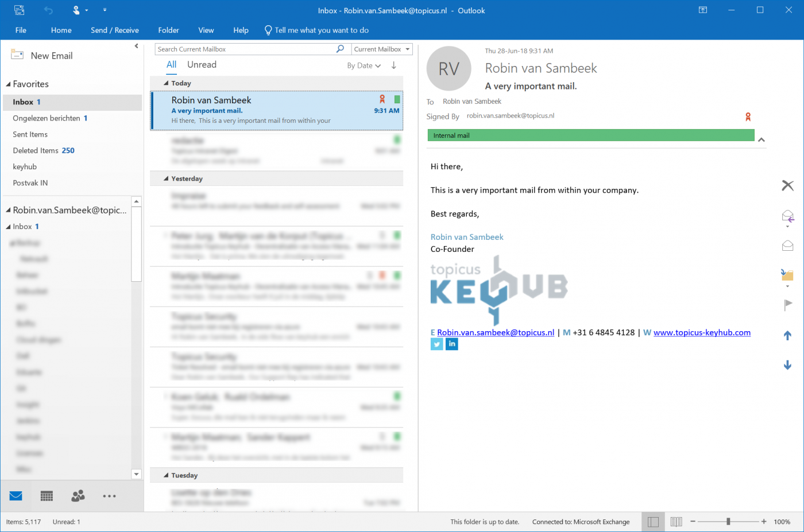Flag the message for follow up
This screenshot has height=532, width=804.
tap(787, 305)
